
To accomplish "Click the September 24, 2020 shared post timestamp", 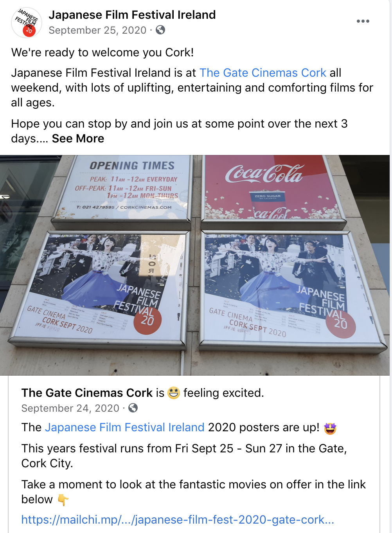I will pyautogui.click(x=70, y=408).
